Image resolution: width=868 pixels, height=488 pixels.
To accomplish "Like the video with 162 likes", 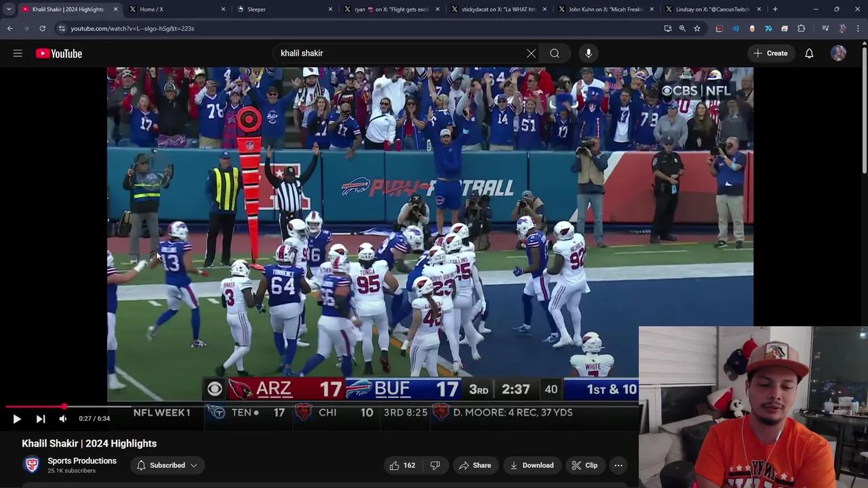I will (x=402, y=465).
